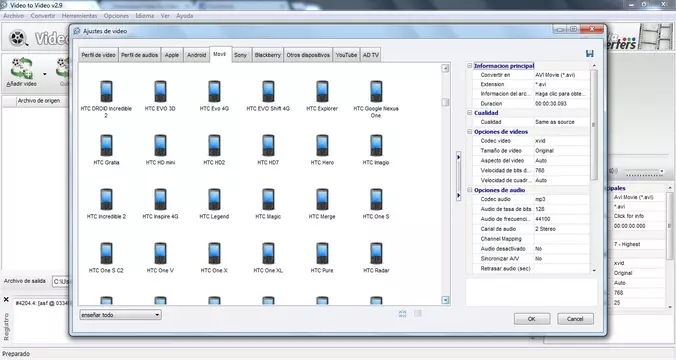The width and height of the screenshot is (676, 360).
Task: Collapse the Opciones de videos section
Action: tap(469, 132)
